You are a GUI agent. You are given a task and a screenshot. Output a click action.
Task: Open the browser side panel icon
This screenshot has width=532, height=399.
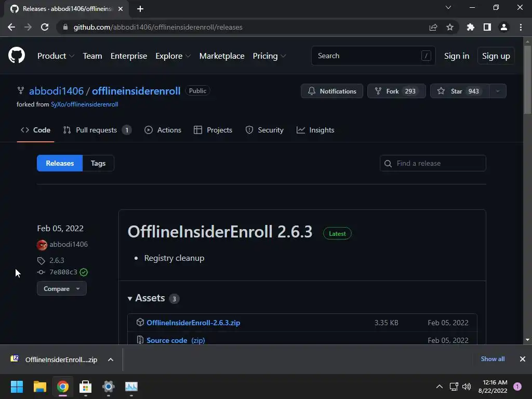(x=487, y=27)
